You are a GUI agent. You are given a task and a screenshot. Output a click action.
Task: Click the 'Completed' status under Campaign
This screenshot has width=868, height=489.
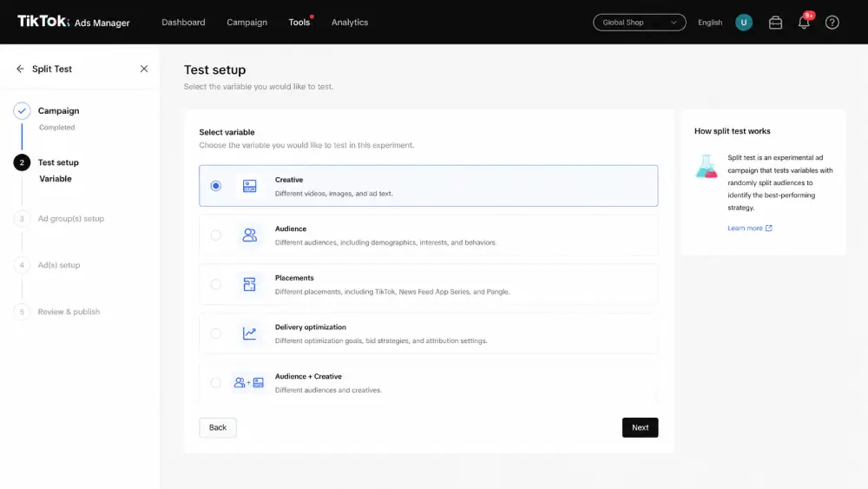57,128
